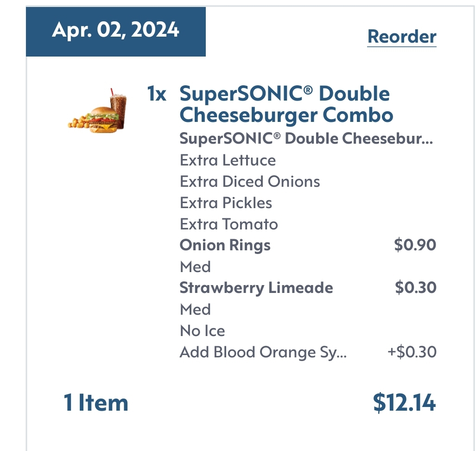Click the Onion Rings side item
The height and width of the screenshot is (451, 476).
point(225,245)
